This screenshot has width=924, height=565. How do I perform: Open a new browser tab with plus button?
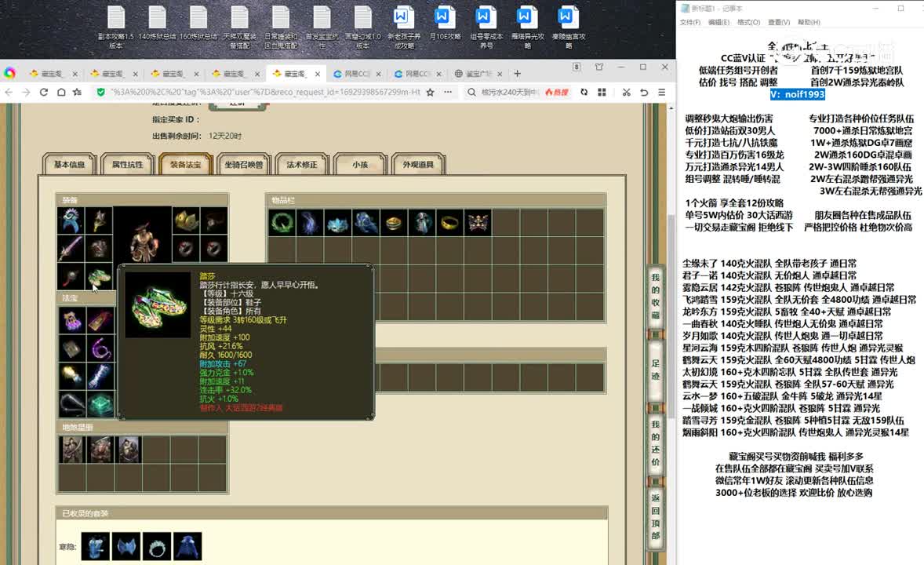[x=518, y=74]
